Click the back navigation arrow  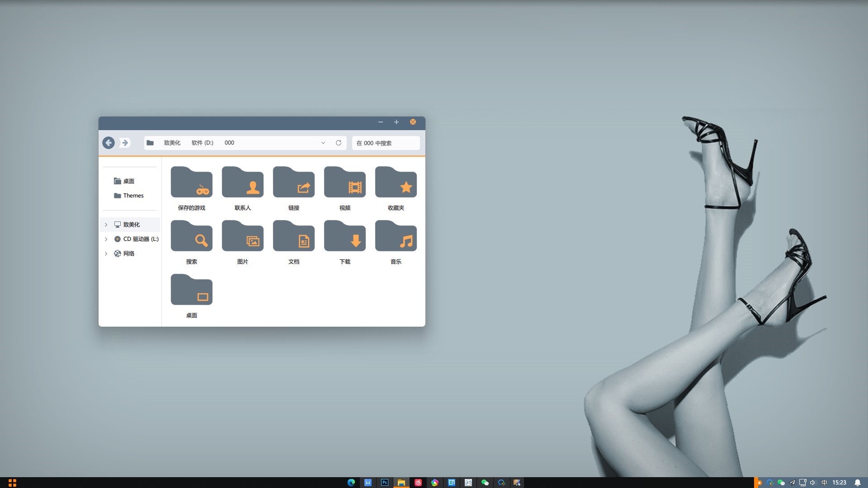[108, 143]
